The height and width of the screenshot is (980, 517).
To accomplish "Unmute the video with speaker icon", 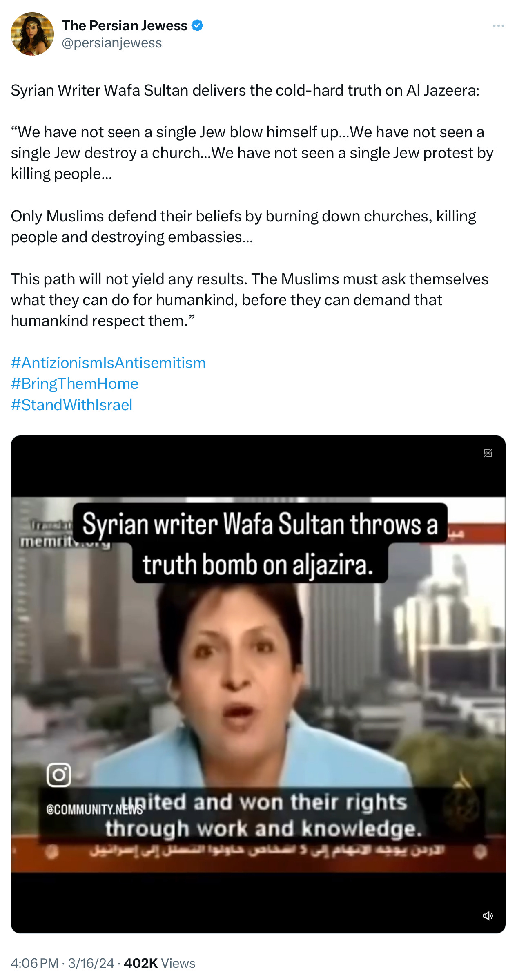I will point(488,915).
